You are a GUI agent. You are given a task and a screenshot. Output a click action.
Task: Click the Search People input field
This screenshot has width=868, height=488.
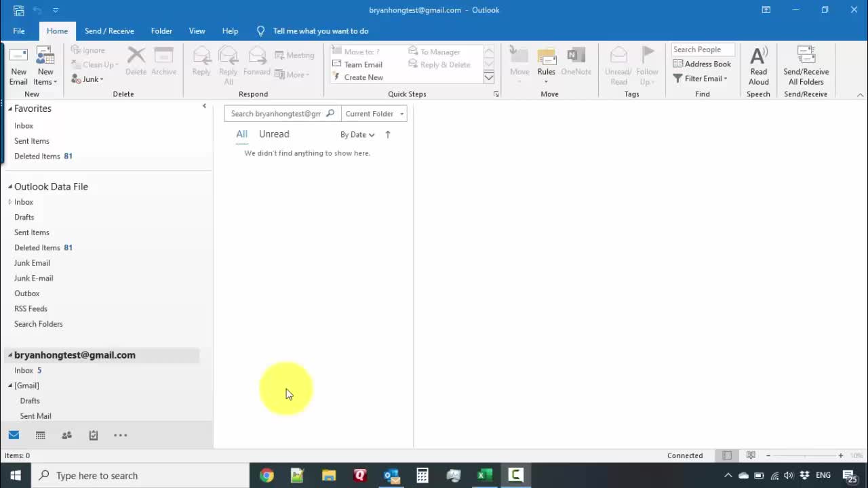click(x=702, y=49)
